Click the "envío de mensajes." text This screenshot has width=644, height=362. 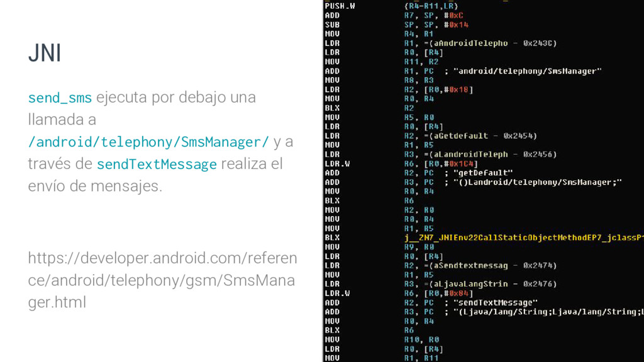click(96, 186)
